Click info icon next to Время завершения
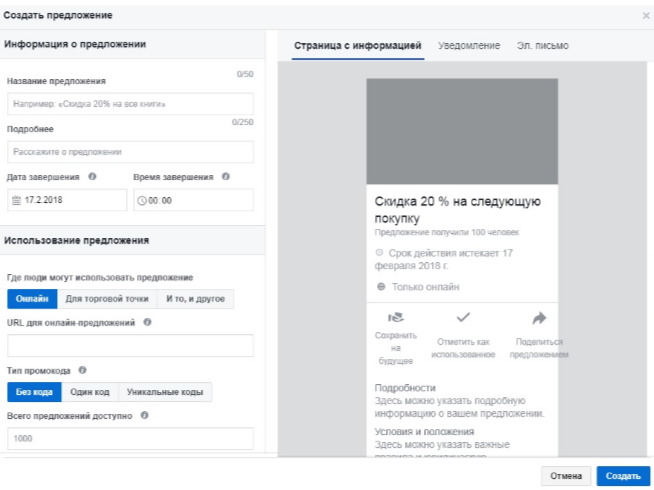 click(225, 177)
